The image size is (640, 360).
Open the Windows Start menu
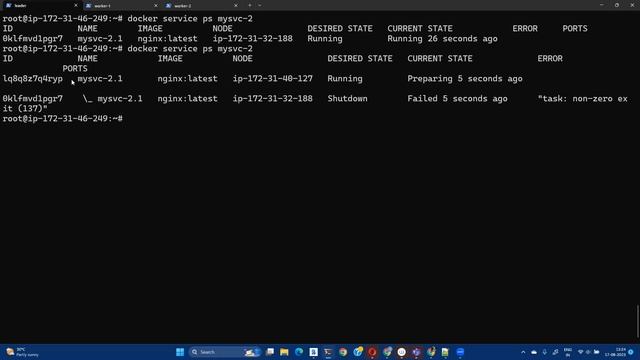tap(180, 352)
